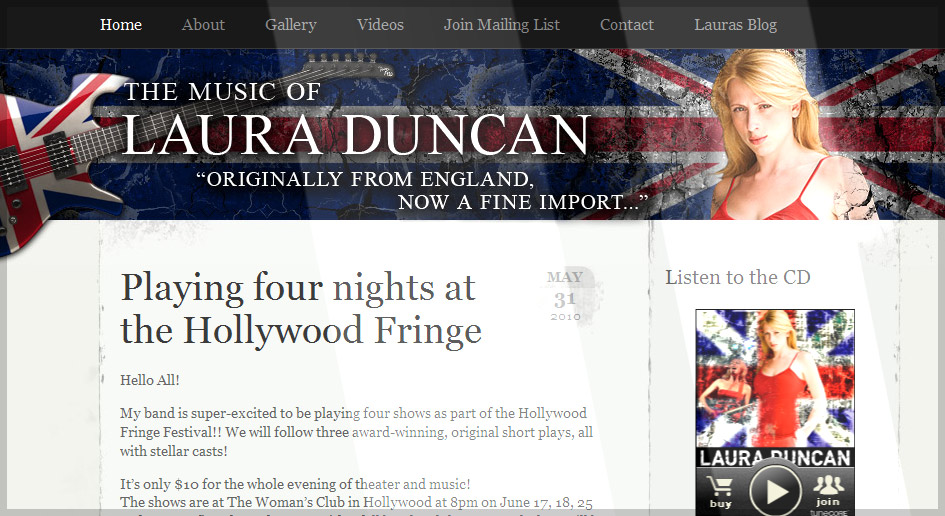
Task: Click the buy shopping cart icon
Action: pyautogui.click(x=720, y=491)
